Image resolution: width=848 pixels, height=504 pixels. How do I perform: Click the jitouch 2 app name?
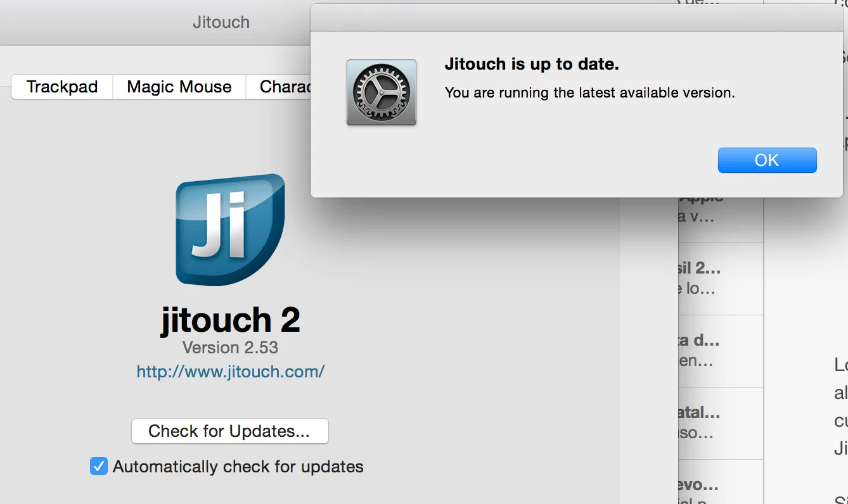click(231, 320)
